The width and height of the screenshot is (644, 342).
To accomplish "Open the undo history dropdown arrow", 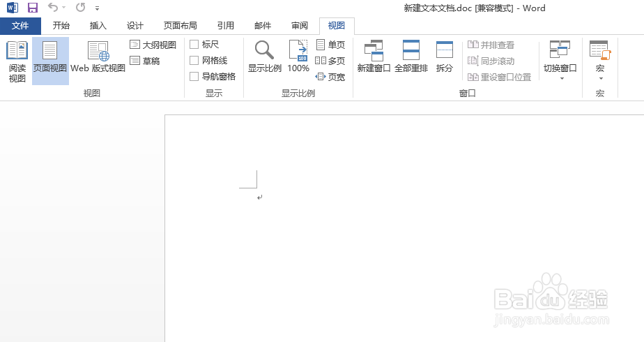I will pos(64,8).
